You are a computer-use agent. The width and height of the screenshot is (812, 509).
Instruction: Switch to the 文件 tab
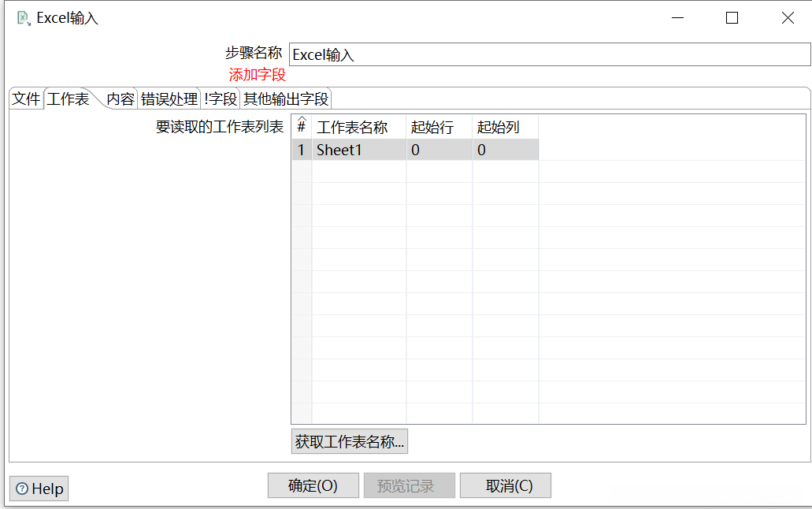[x=27, y=98]
